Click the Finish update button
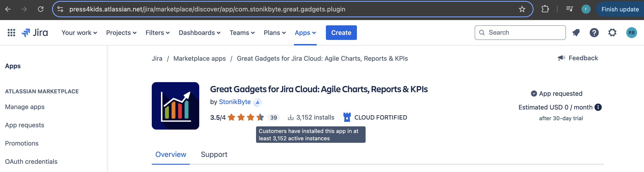Screen dimensions: 644x172 (x=620, y=9)
